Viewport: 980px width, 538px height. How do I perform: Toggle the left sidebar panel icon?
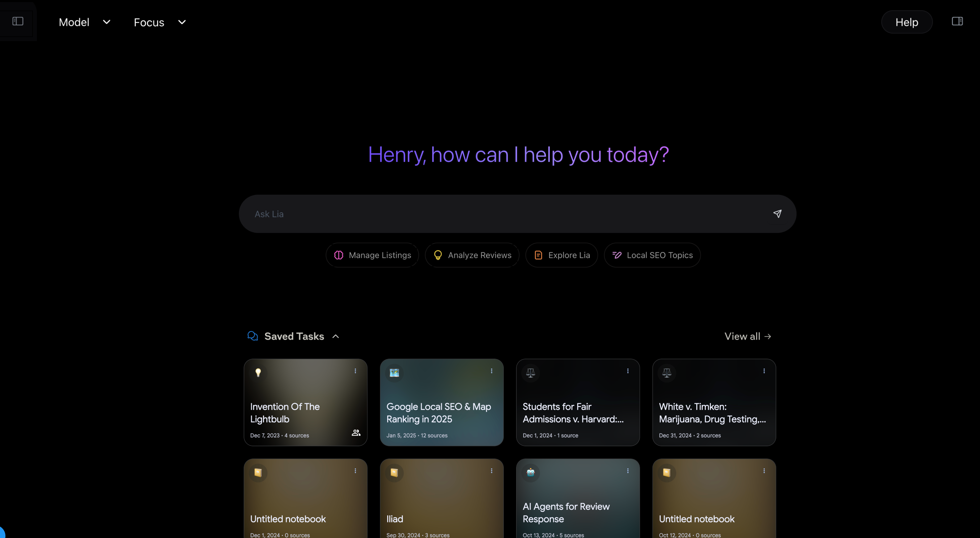pos(18,21)
